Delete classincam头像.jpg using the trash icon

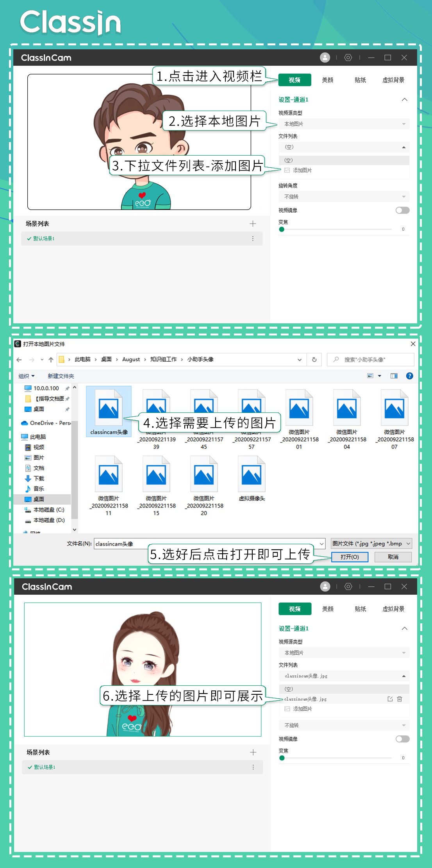[x=400, y=699]
